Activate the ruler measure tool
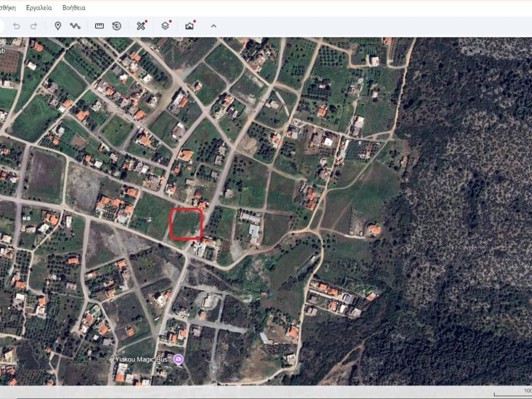The image size is (532, 399). coord(99,26)
